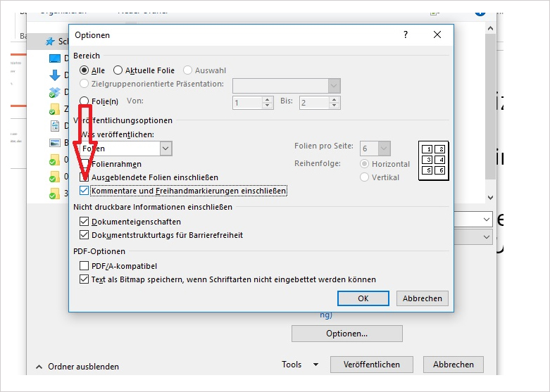
Task: Click the pictures folder icon in sidebar
Action: click(54, 143)
